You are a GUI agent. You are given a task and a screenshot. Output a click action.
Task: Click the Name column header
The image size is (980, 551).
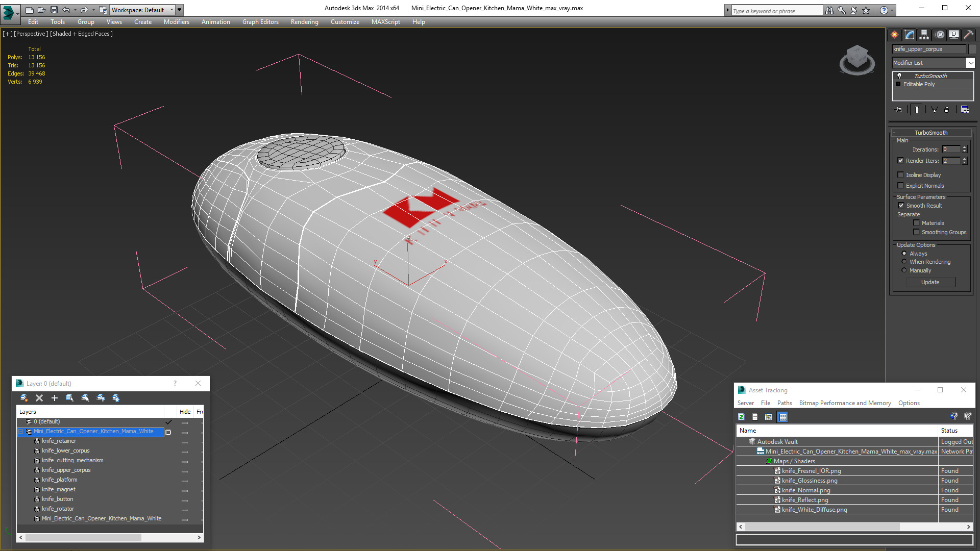point(837,431)
